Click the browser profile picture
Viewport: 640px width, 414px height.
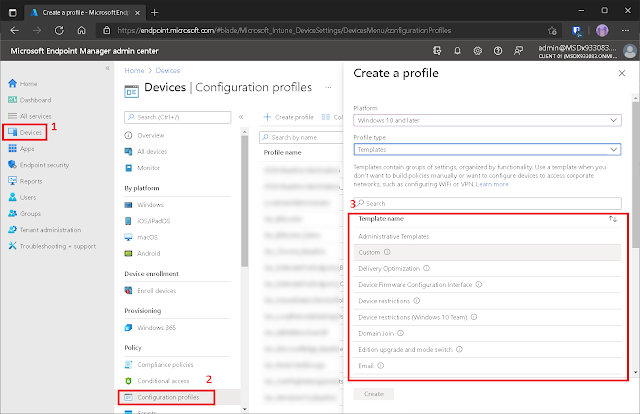pyautogui.click(x=602, y=31)
